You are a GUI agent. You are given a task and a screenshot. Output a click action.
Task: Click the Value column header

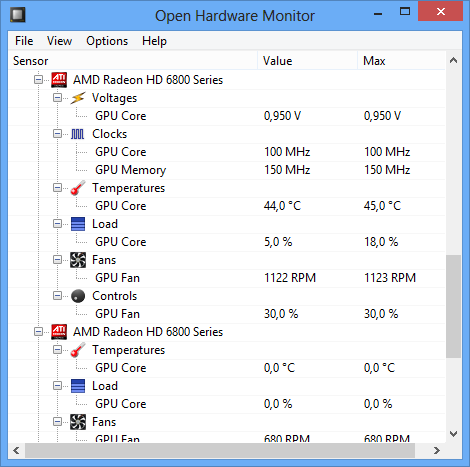click(308, 61)
